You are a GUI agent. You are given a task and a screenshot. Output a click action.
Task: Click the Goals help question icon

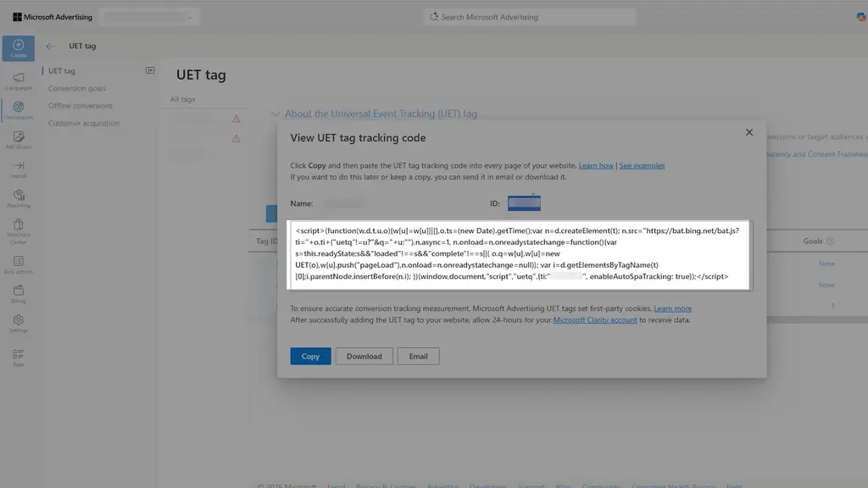click(x=831, y=241)
